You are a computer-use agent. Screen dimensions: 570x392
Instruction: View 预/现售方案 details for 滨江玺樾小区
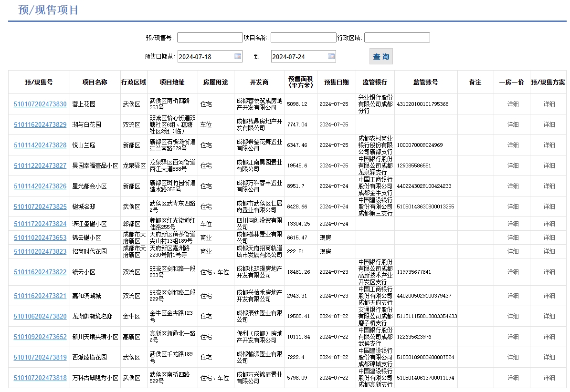tap(549, 224)
